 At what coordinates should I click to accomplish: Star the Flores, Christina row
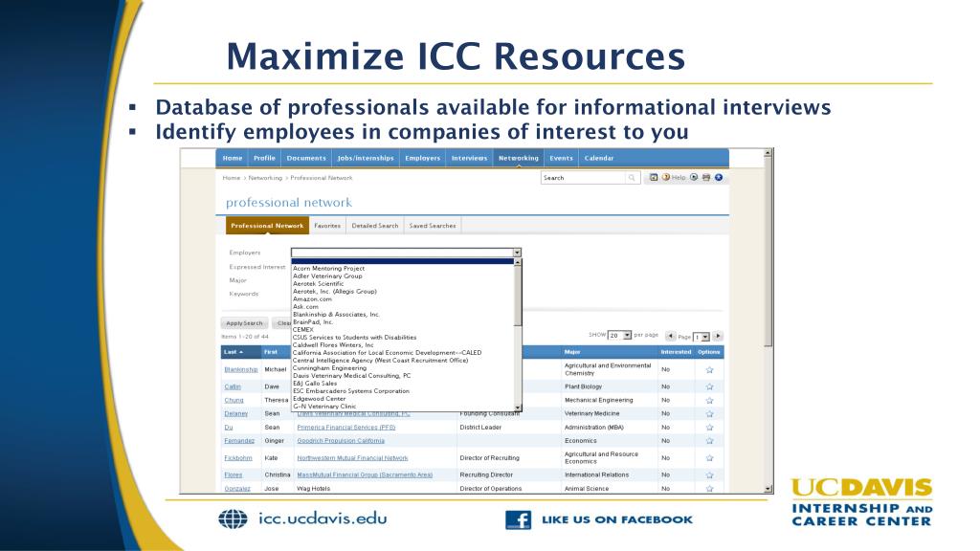[x=709, y=474]
